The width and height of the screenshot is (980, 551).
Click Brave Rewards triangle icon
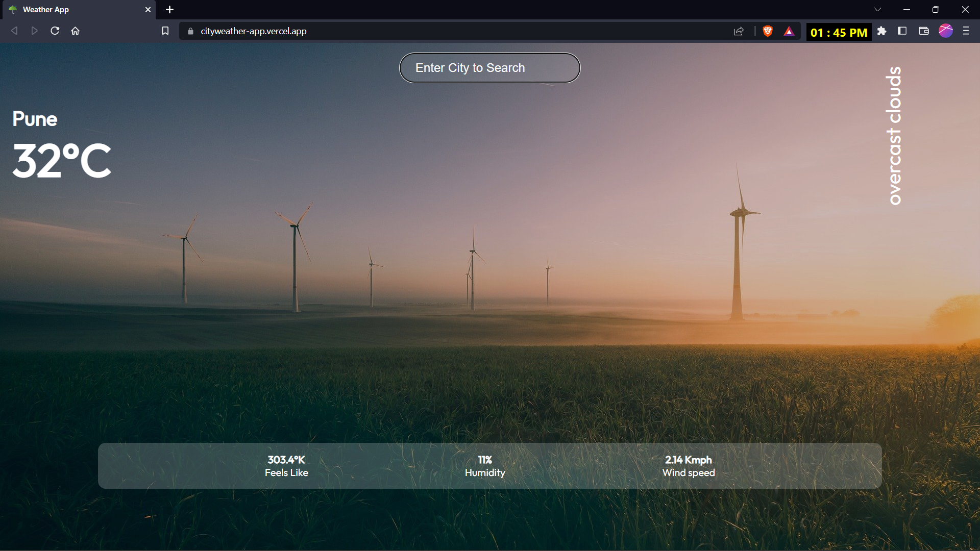coord(789,31)
